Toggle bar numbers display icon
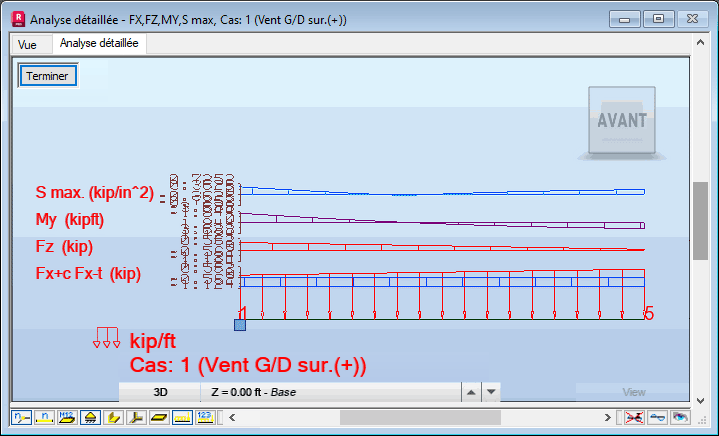The width and height of the screenshot is (719, 436). pos(44,418)
